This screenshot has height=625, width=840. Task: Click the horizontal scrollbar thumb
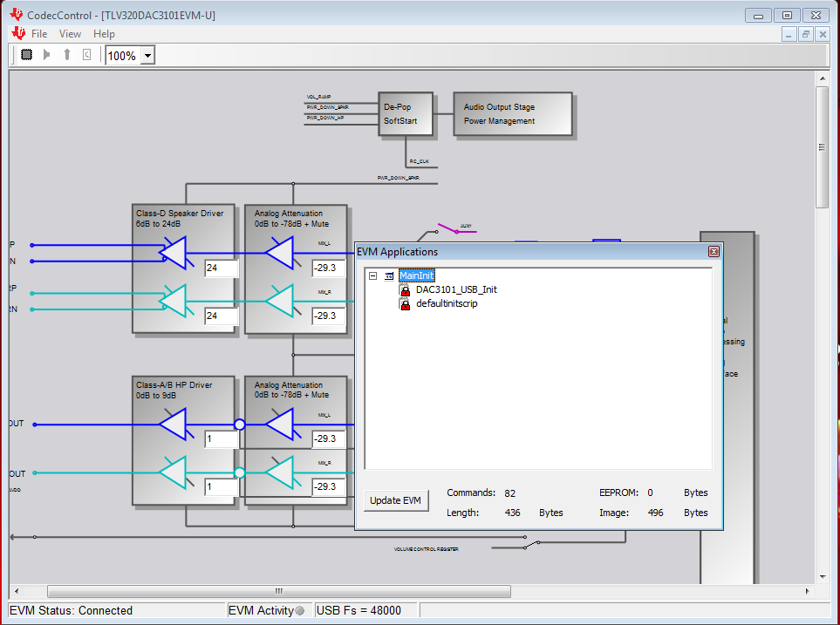(x=278, y=591)
